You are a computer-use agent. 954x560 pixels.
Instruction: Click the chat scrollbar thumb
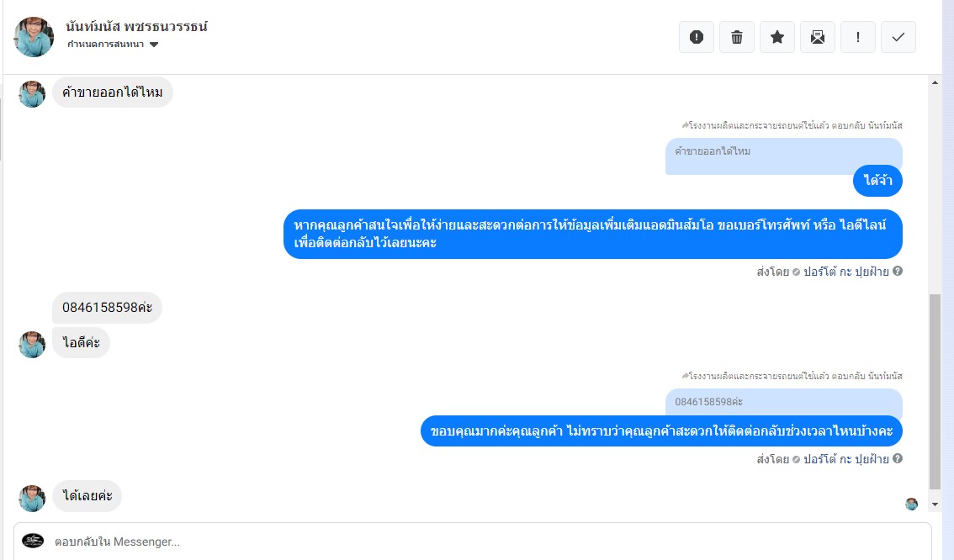tap(935, 392)
